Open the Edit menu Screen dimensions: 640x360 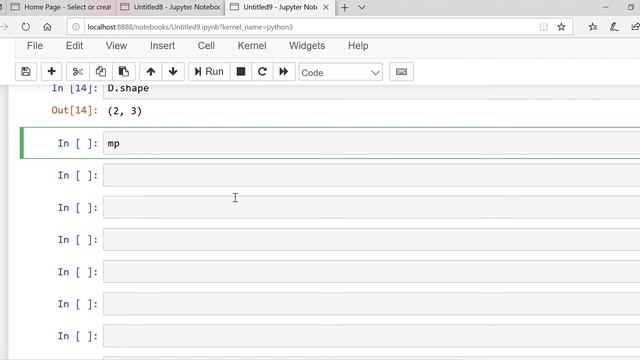pos(74,46)
